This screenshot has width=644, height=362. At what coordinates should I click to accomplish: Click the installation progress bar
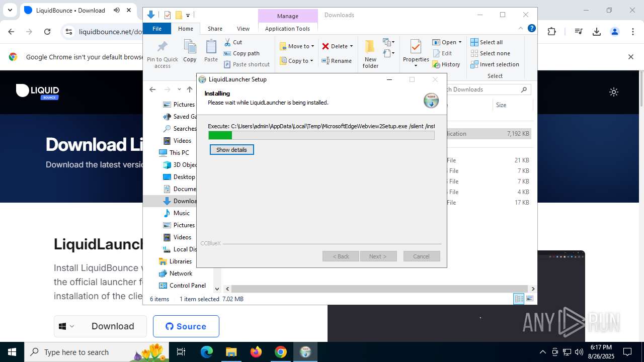pos(321,135)
